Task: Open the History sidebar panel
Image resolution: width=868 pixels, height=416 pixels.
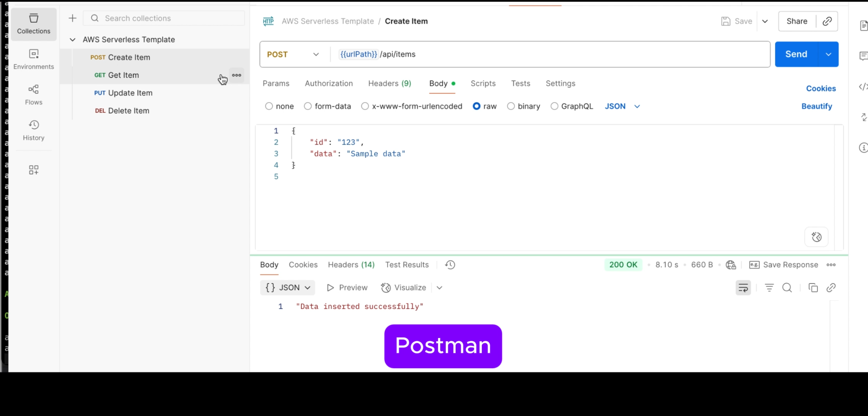Action: [x=33, y=130]
